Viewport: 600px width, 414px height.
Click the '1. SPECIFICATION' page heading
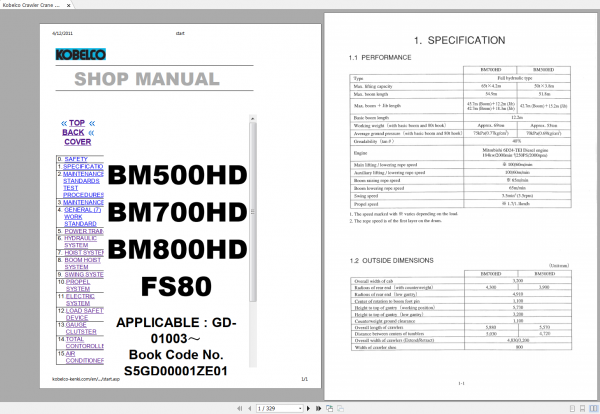click(x=459, y=40)
